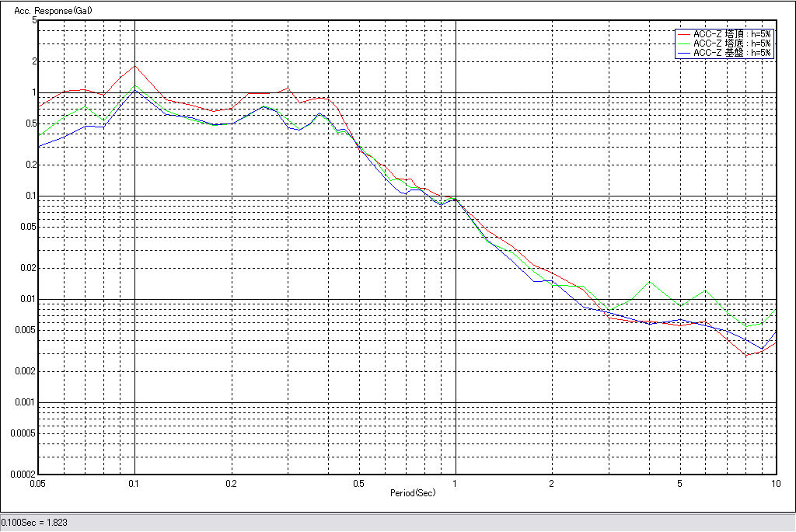Click the blue ACC-Z 基盤 legend entry
The image size is (796, 532).
coord(731,53)
